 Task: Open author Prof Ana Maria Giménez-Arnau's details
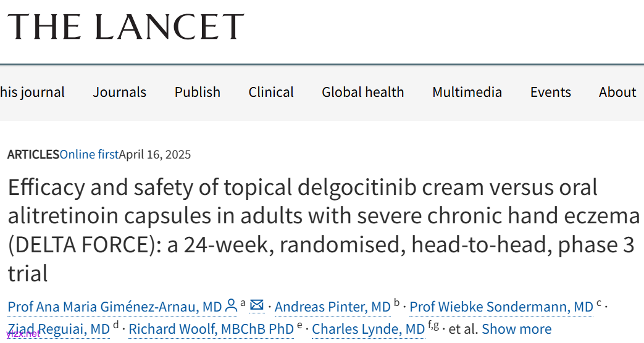[115, 307]
